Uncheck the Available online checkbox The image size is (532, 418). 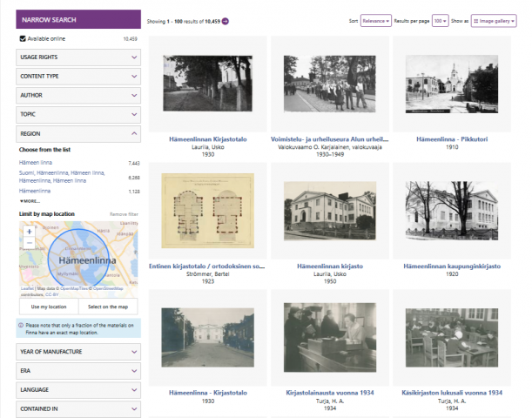click(23, 38)
